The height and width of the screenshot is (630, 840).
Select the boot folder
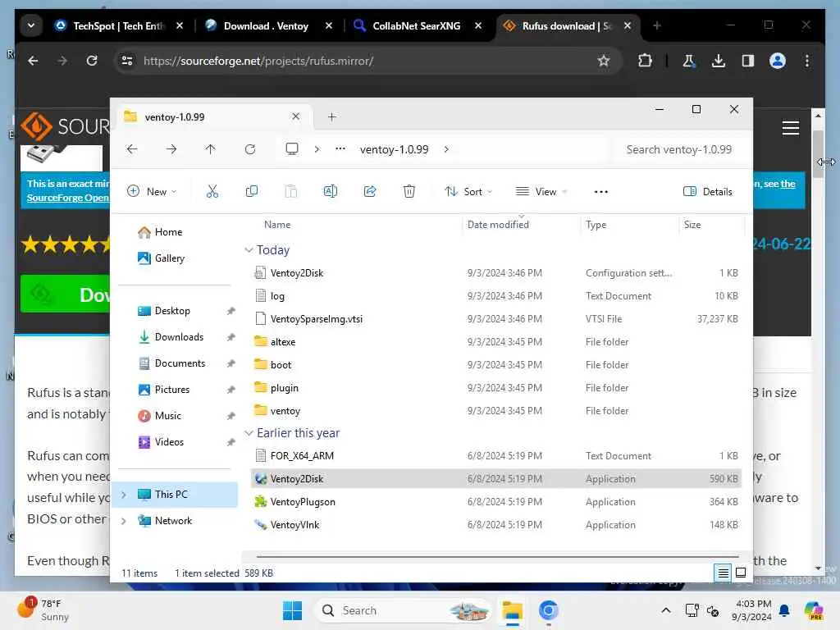496,365
